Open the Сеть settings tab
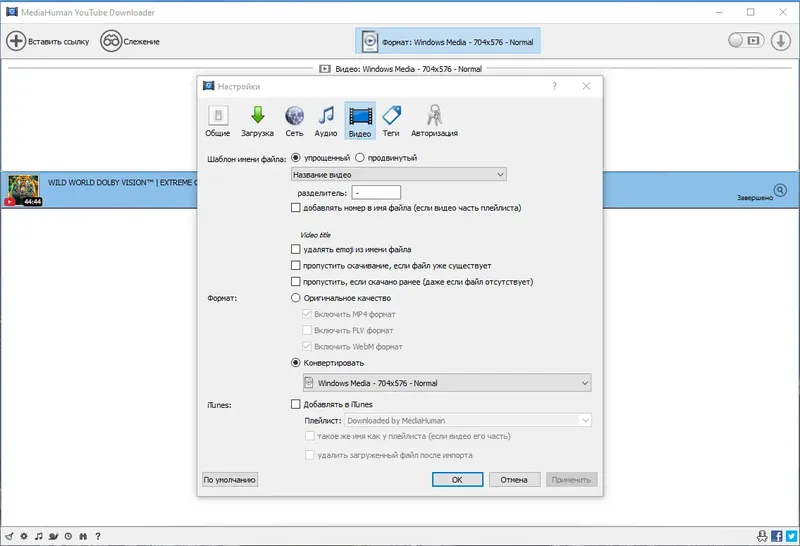 click(x=294, y=121)
